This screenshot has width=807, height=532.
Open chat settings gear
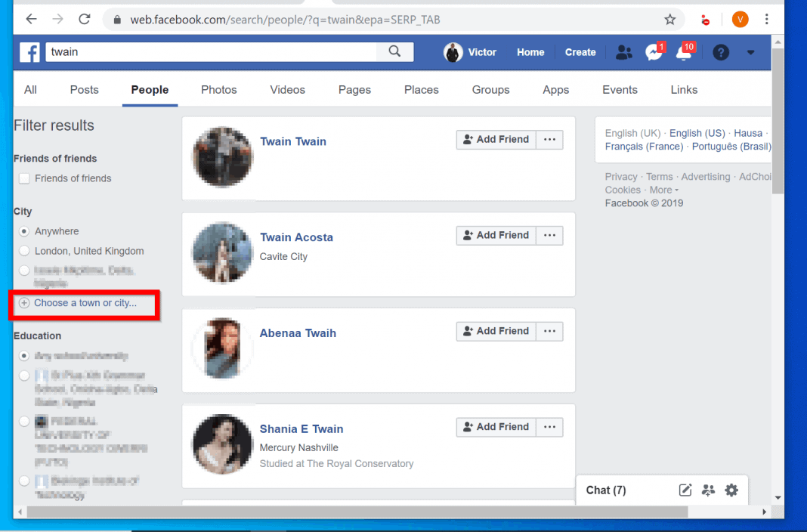coord(731,490)
